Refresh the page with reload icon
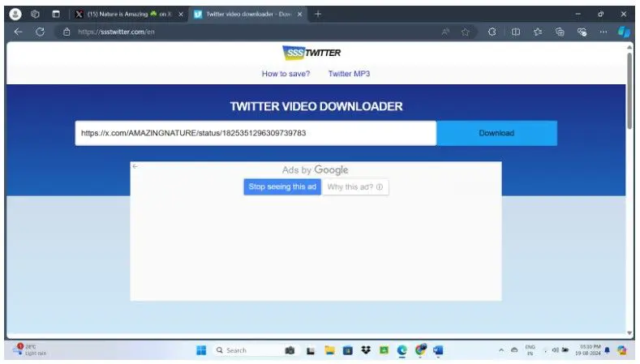The image size is (640, 364). [40, 32]
